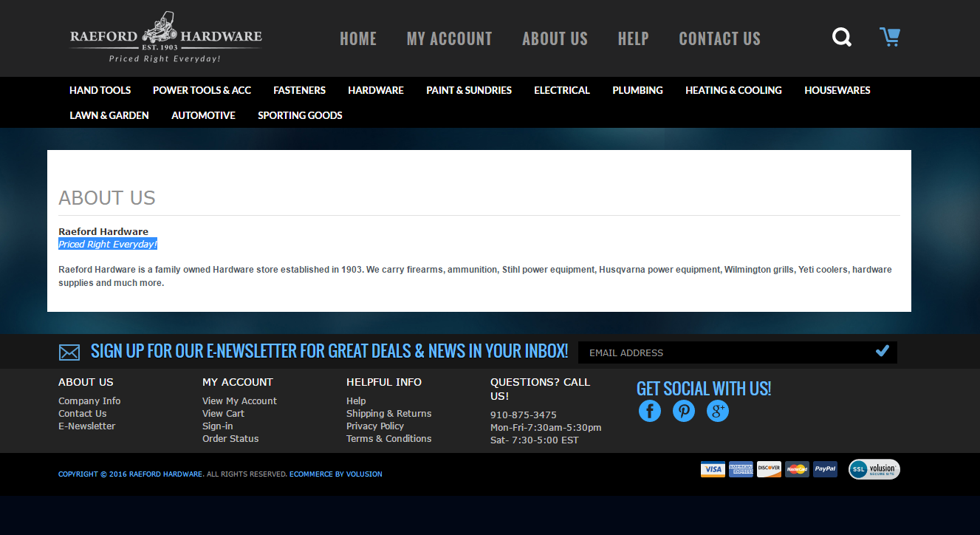Click the Discover payment icon

(x=769, y=469)
